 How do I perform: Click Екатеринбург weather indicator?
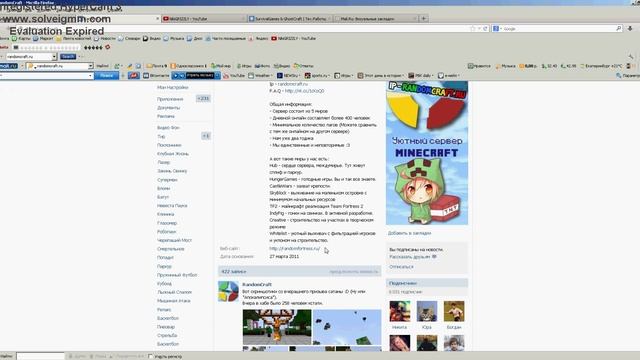(602, 66)
